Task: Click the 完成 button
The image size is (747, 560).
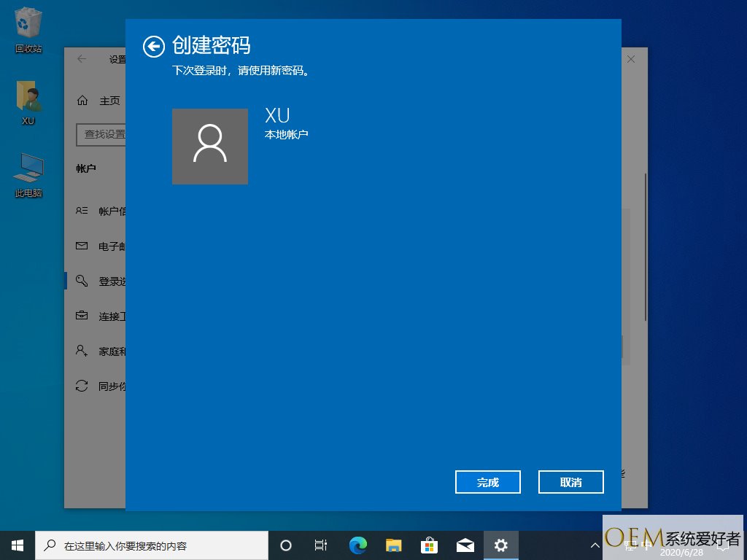Action: (x=487, y=483)
